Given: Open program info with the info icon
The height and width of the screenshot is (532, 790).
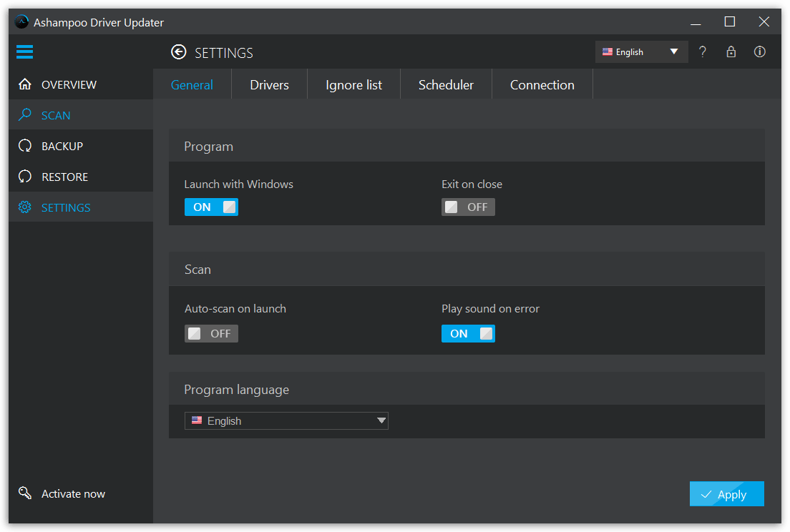Looking at the screenshot, I should tap(759, 51).
